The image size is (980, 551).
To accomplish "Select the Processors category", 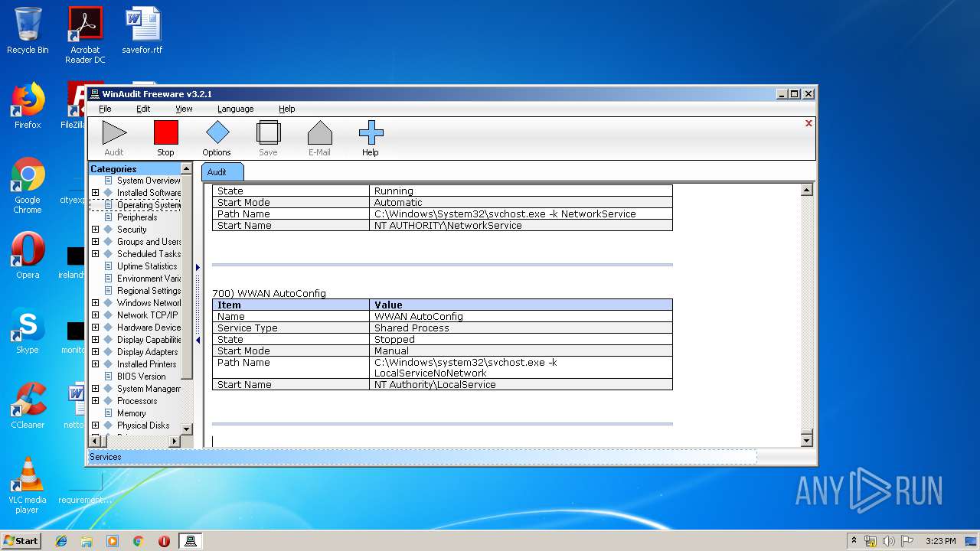I will click(x=137, y=401).
